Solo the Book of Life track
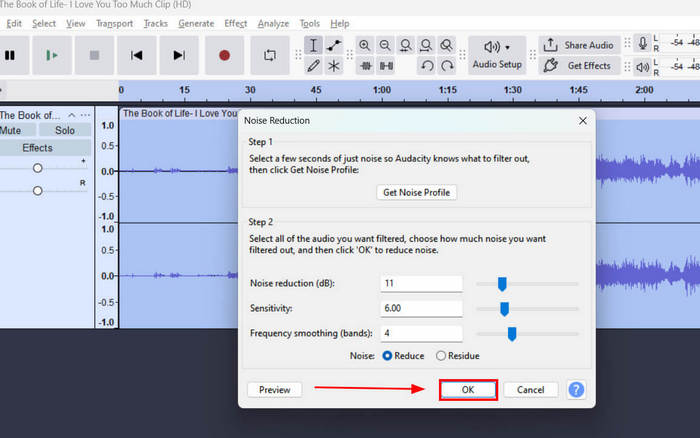Image resolution: width=700 pixels, height=438 pixels. pyautogui.click(x=65, y=130)
